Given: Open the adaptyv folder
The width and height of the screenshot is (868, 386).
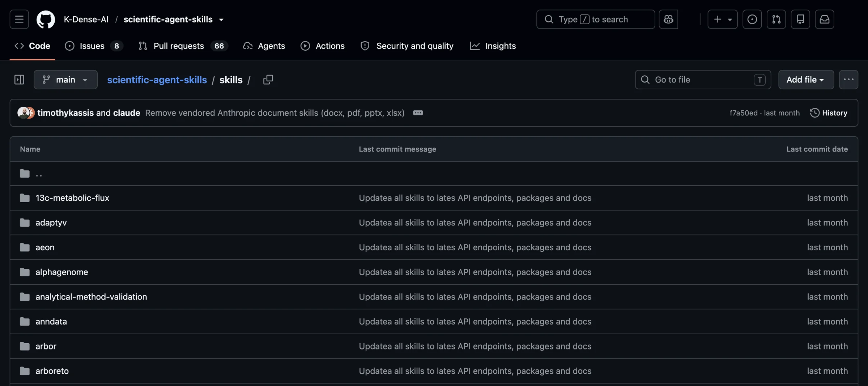Looking at the screenshot, I should pos(51,222).
